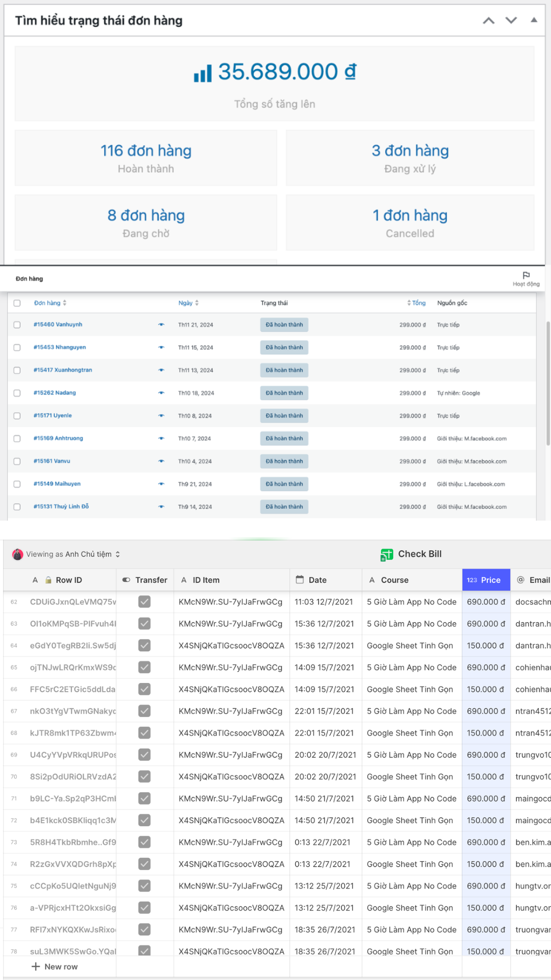Open the 3 đơn hàng Đang xử lý card

(410, 158)
